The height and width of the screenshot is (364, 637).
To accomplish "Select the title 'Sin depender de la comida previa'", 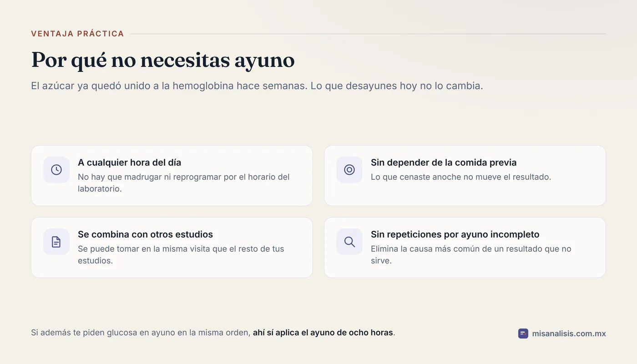I will pyautogui.click(x=444, y=162).
